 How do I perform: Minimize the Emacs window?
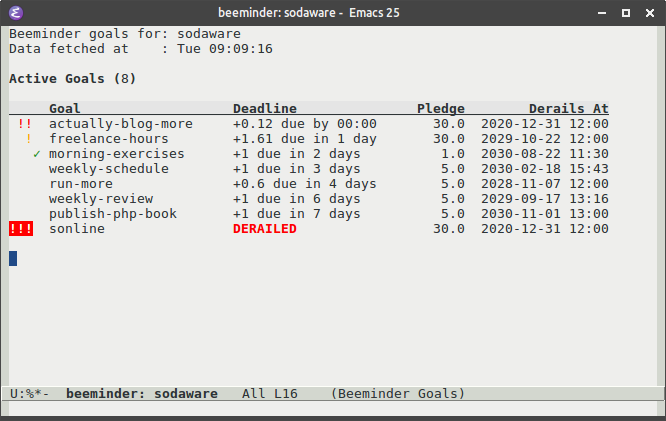point(602,13)
